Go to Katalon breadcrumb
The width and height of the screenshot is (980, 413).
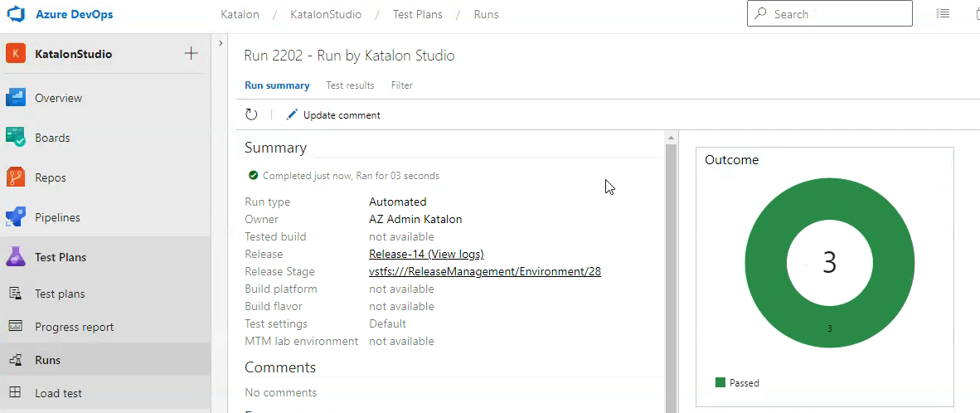click(240, 14)
